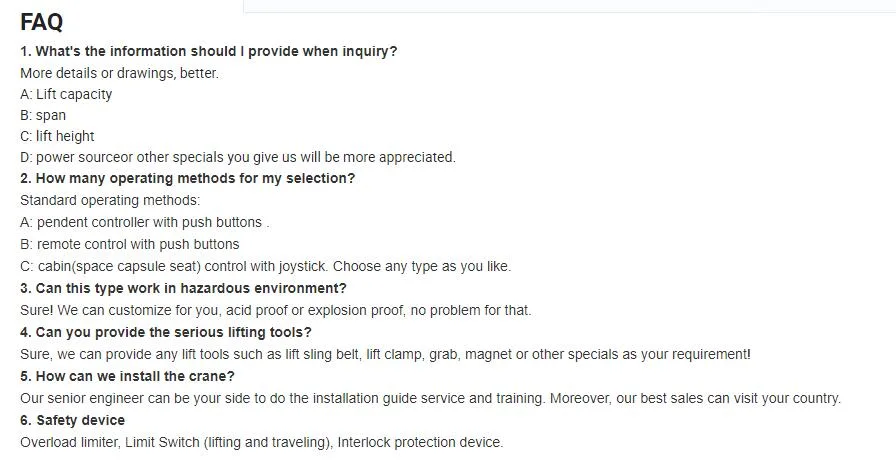This screenshot has width=896, height=474.
Task: Click the 'Standard operating methods:' line
Action: click(x=110, y=200)
